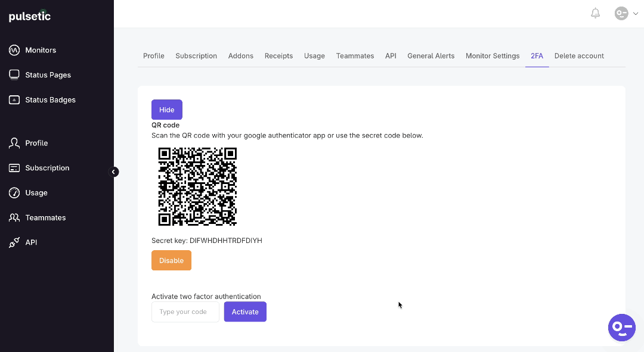
Task: Focus the Type your code field
Action: point(185,311)
